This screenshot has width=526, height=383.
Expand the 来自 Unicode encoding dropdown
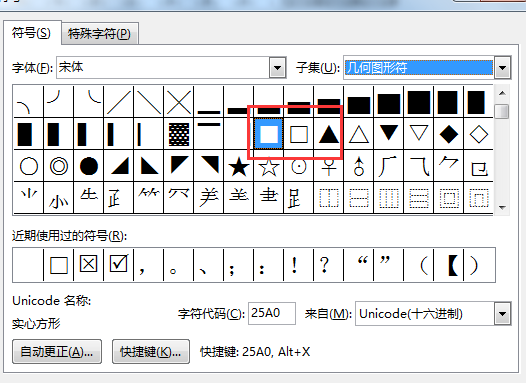502,314
